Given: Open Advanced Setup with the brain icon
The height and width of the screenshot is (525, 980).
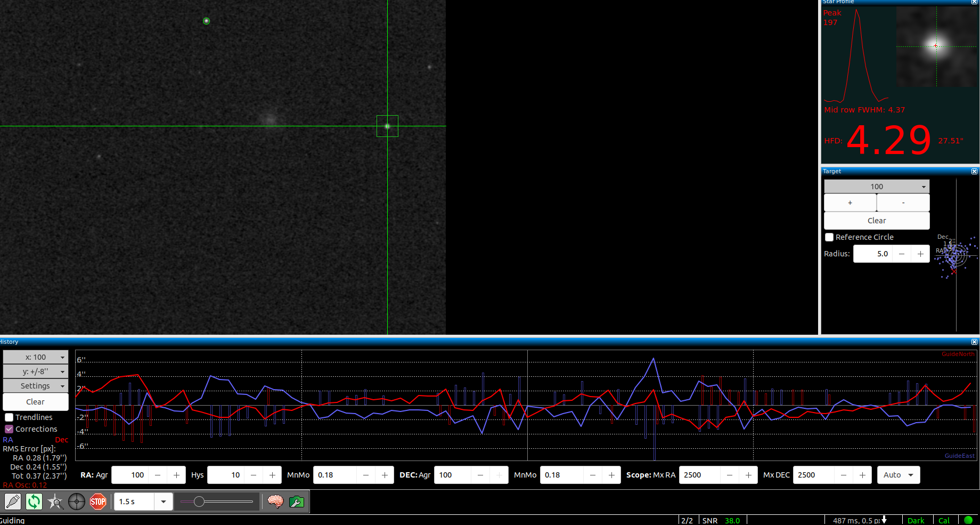Looking at the screenshot, I should [x=275, y=502].
